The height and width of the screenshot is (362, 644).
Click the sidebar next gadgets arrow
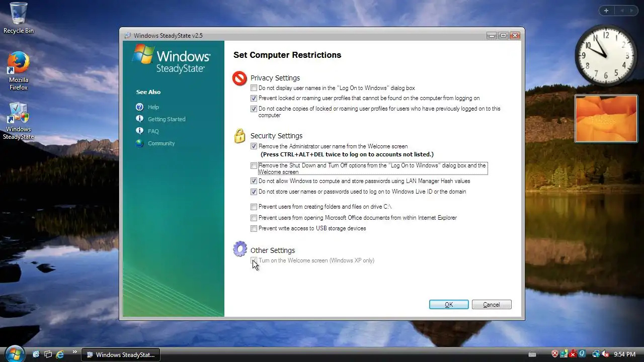(x=632, y=11)
